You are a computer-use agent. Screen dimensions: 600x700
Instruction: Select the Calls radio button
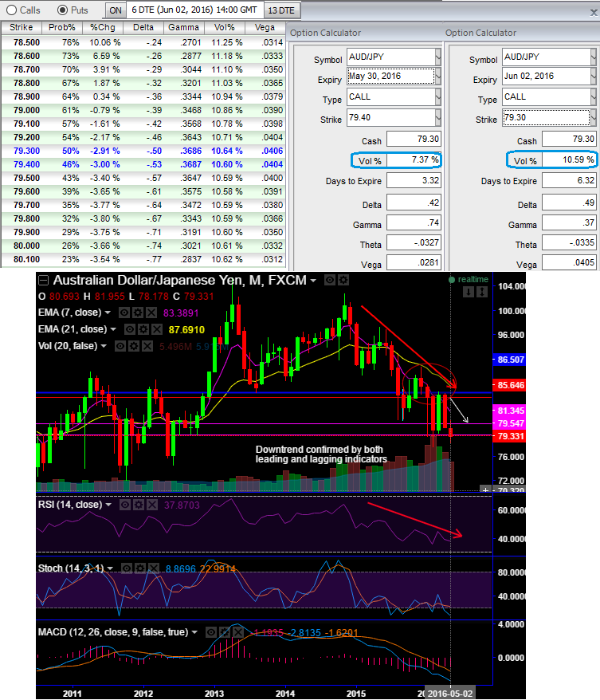(11, 10)
